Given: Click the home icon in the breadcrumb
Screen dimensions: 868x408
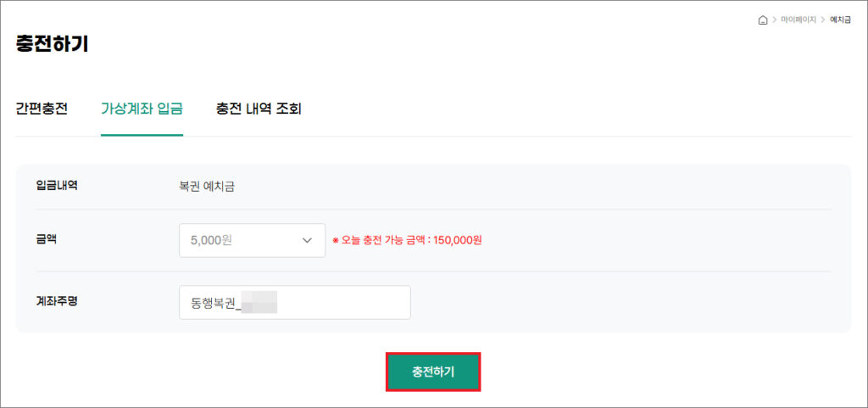Looking at the screenshot, I should (763, 20).
